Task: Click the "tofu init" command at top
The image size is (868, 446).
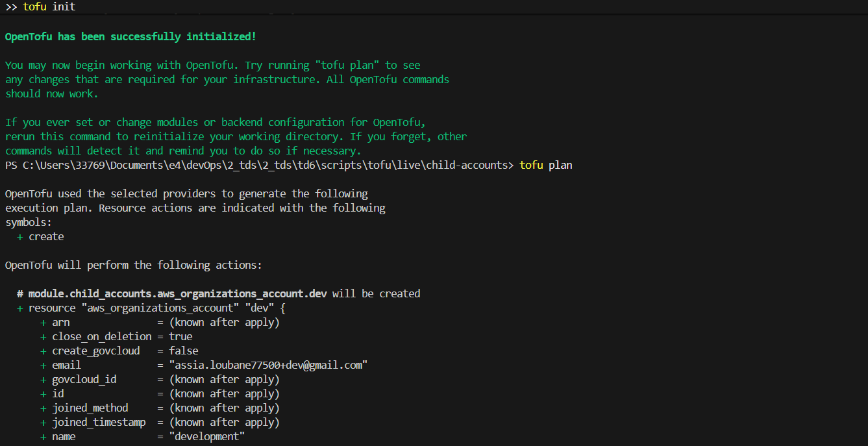Action: pos(49,6)
